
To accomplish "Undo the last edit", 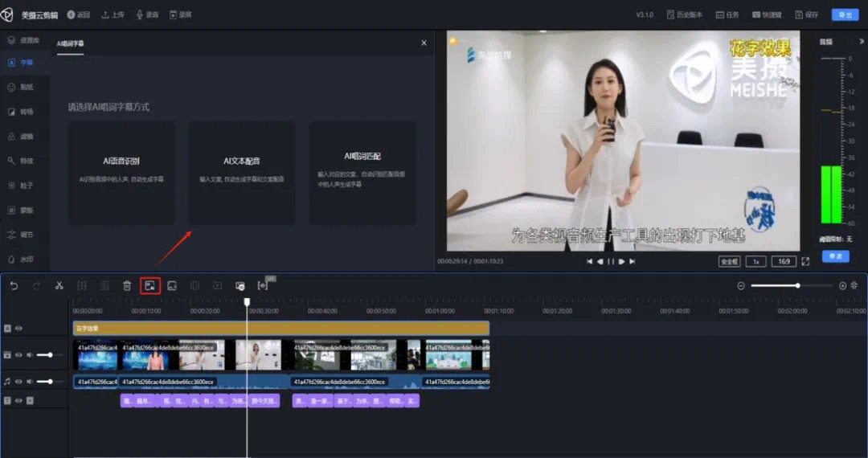I will point(14,285).
